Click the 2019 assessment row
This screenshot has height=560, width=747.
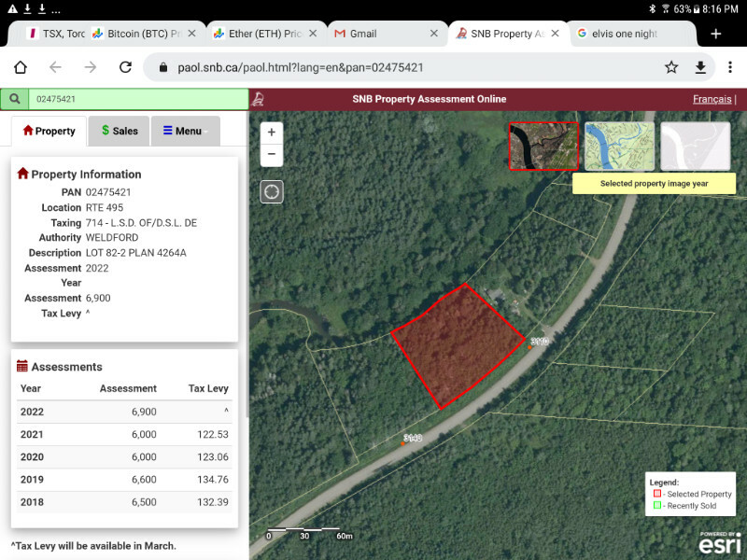point(124,480)
